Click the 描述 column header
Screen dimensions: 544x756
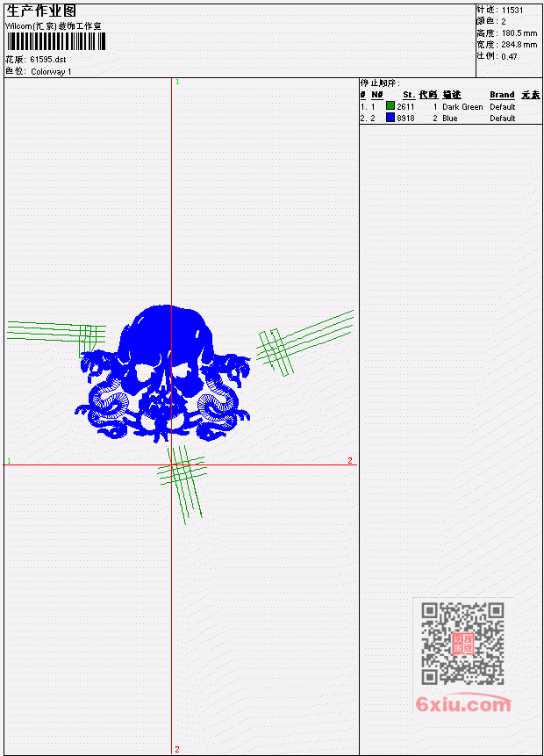point(452,95)
